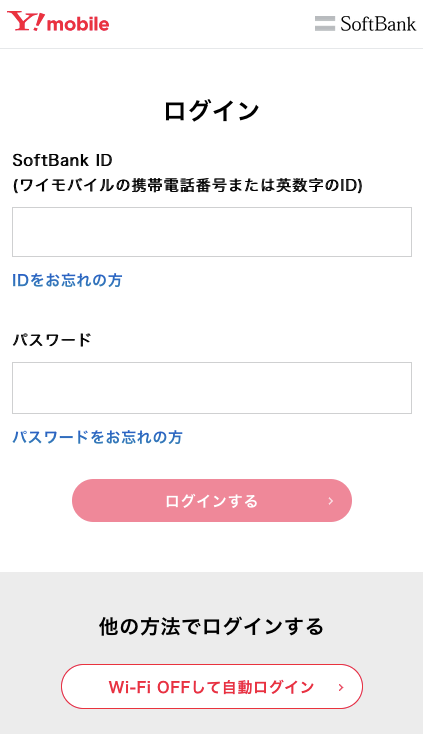This screenshot has width=423, height=734.
Task: Click the パスワード field label
Action: pyautogui.click(x=51, y=339)
